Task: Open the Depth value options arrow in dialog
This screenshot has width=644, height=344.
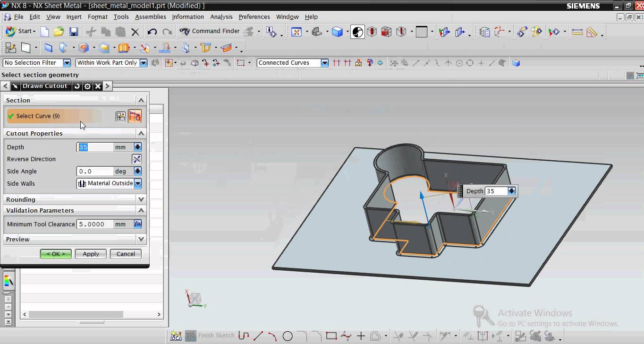Action: click(137, 147)
